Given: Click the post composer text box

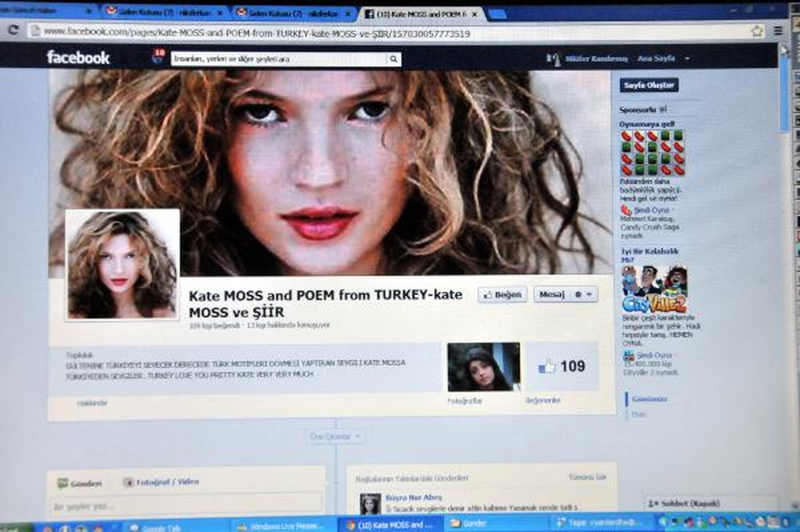Looking at the screenshot, I should click(187, 505).
